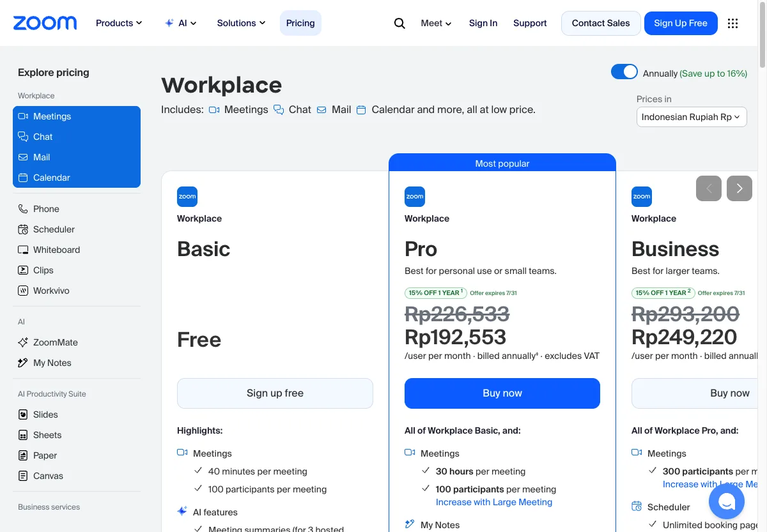The image size is (767, 532).
Task: Open the chat support bubble
Action: tap(727, 501)
